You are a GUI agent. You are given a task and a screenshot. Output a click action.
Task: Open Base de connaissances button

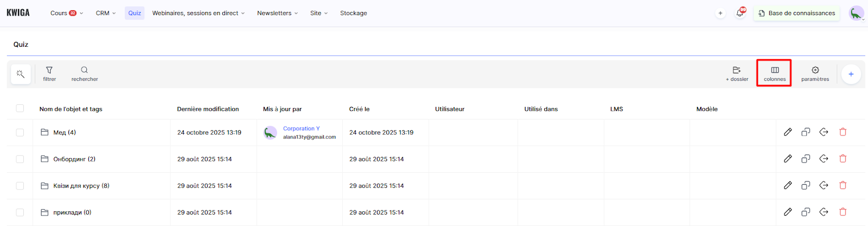[x=796, y=13]
